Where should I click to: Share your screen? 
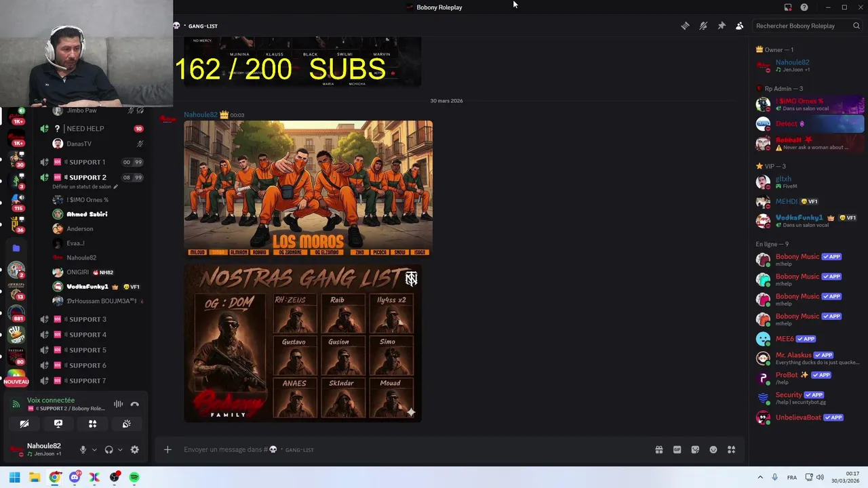58,424
